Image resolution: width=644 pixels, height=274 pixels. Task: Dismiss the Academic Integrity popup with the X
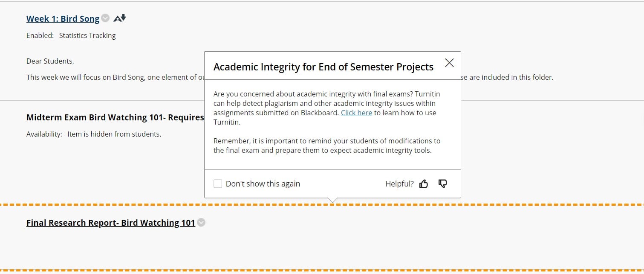click(x=449, y=62)
